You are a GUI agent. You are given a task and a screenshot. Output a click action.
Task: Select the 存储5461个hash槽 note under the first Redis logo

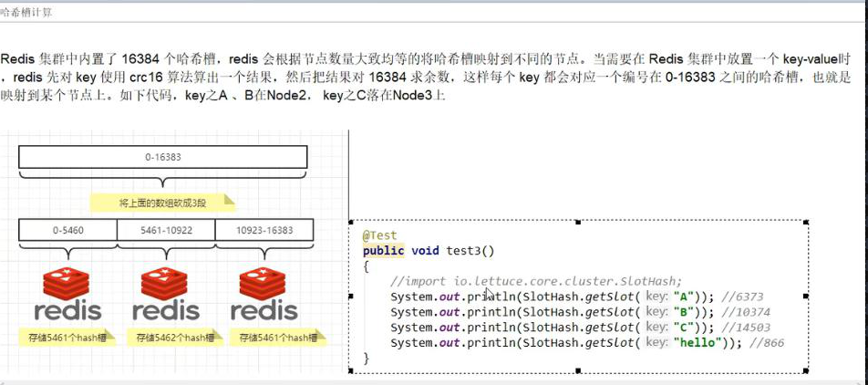pos(67,337)
